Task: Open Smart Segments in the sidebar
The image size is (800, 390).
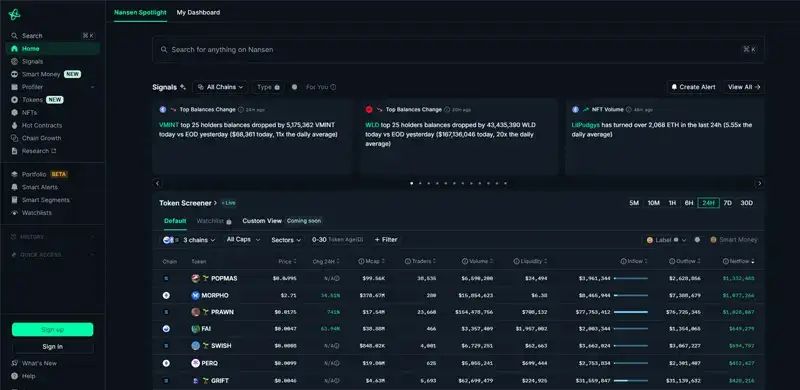Action: [45, 200]
